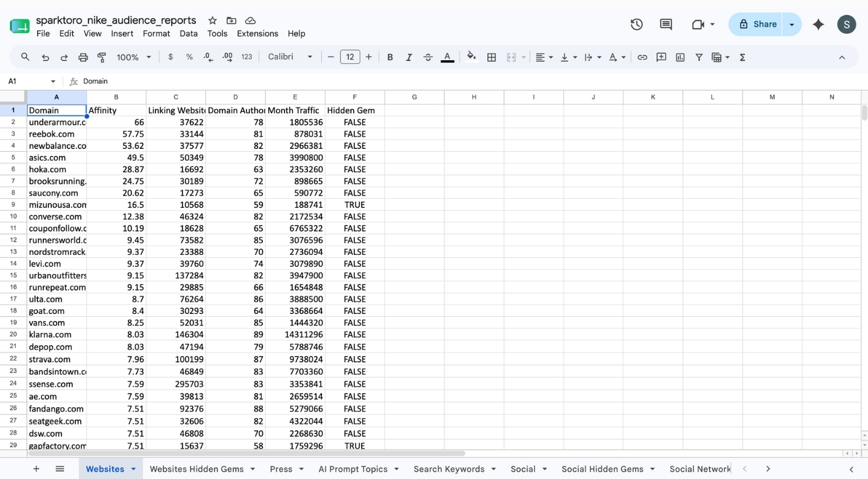Select cell containing mizunousa.com
This screenshot has height=479, width=868.
tap(57, 205)
